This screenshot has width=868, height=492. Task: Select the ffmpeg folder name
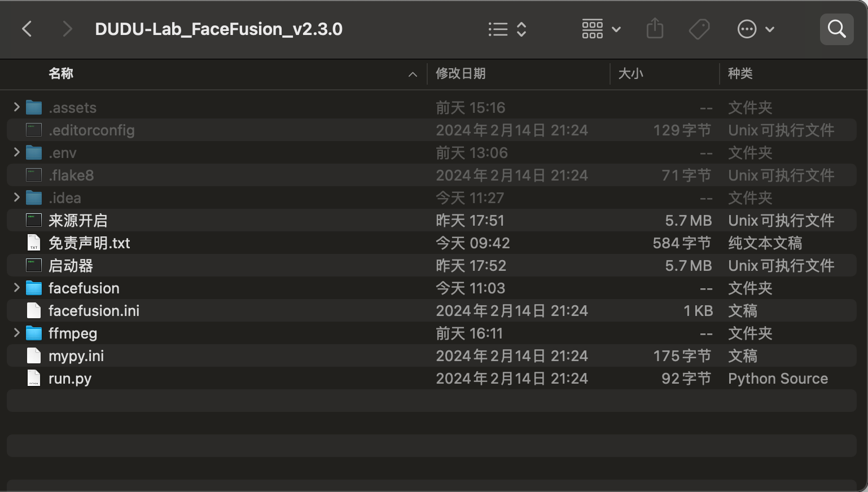tap(73, 333)
